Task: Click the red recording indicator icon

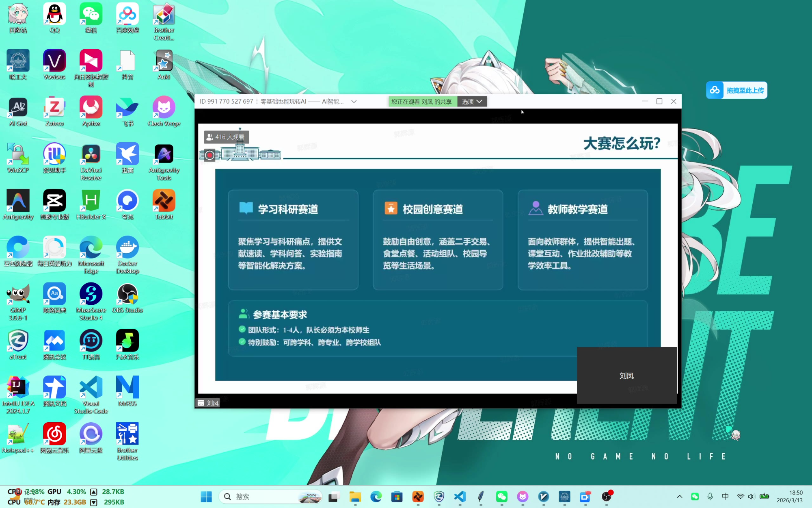Action: tap(209, 155)
